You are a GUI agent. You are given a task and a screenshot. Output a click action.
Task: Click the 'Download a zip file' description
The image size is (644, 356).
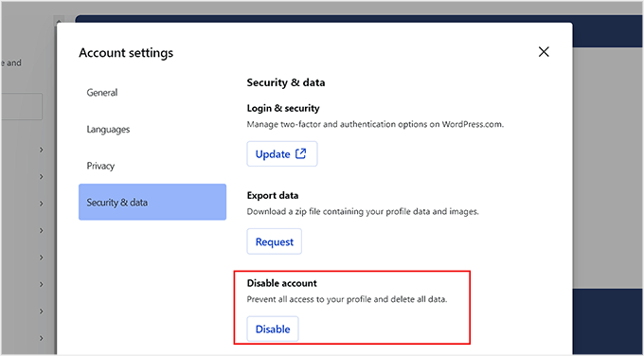click(363, 212)
